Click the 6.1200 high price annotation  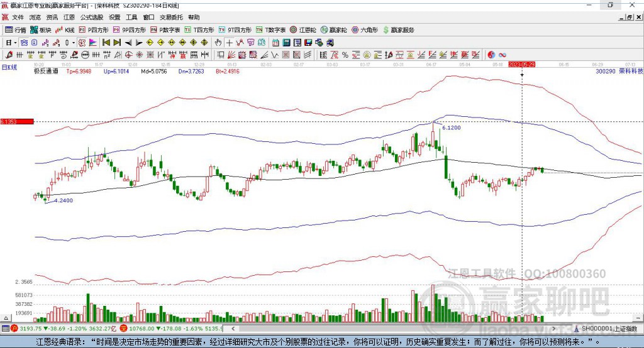pos(452,128)
